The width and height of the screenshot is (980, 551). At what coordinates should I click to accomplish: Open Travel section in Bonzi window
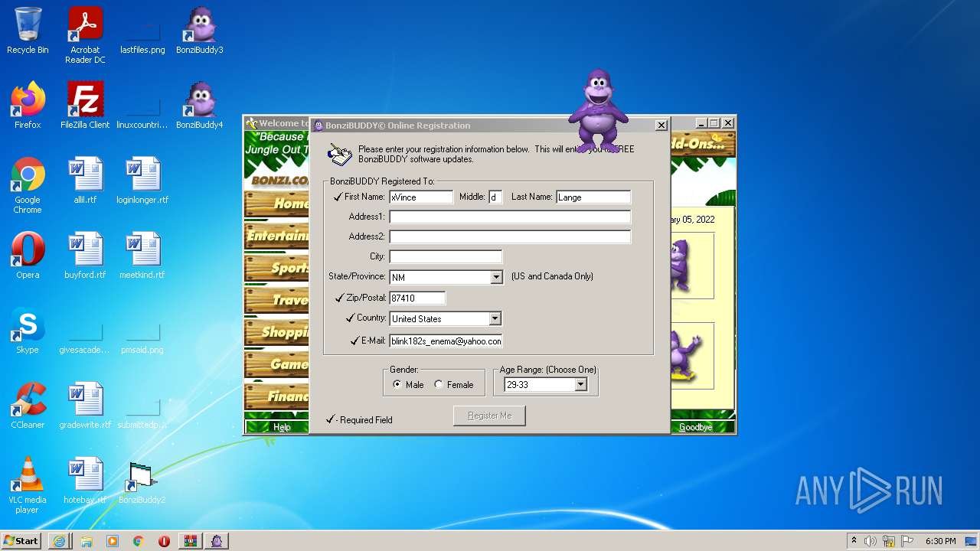277,300
